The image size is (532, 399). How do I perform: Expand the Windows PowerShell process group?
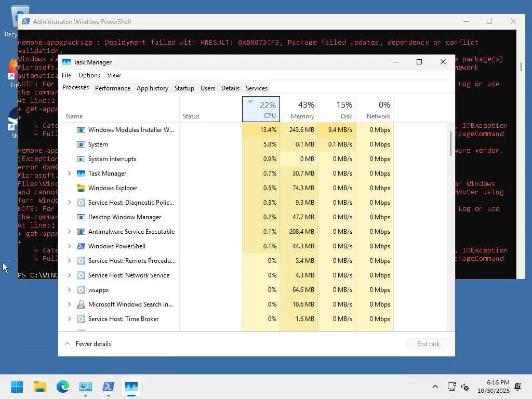[x=69, y=246]
